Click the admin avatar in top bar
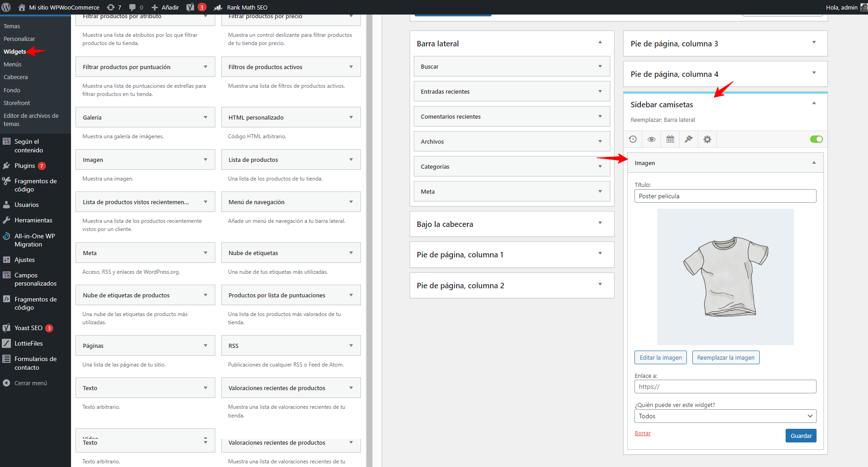Screen dimensions: 868x467 863,7
